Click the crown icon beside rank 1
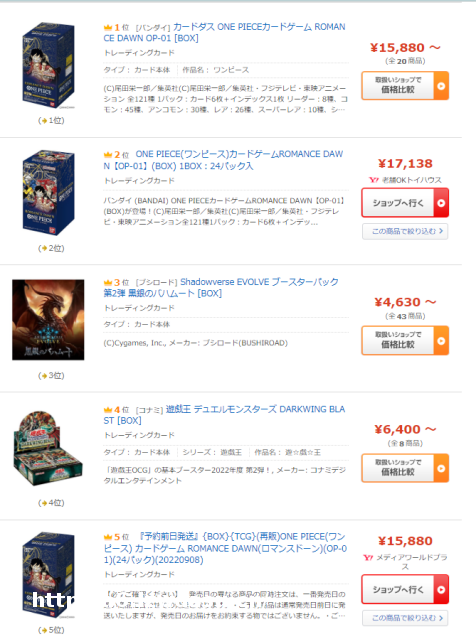 108,27
